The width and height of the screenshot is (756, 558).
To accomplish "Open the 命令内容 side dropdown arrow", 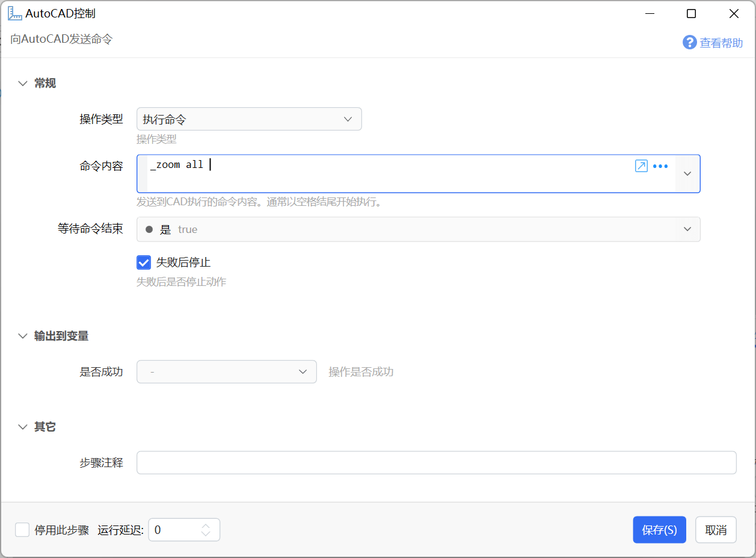I will pos(687,173).
